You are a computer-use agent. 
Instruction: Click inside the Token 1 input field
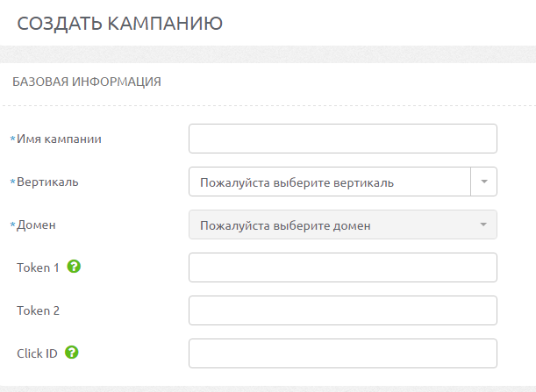point(342,267)
